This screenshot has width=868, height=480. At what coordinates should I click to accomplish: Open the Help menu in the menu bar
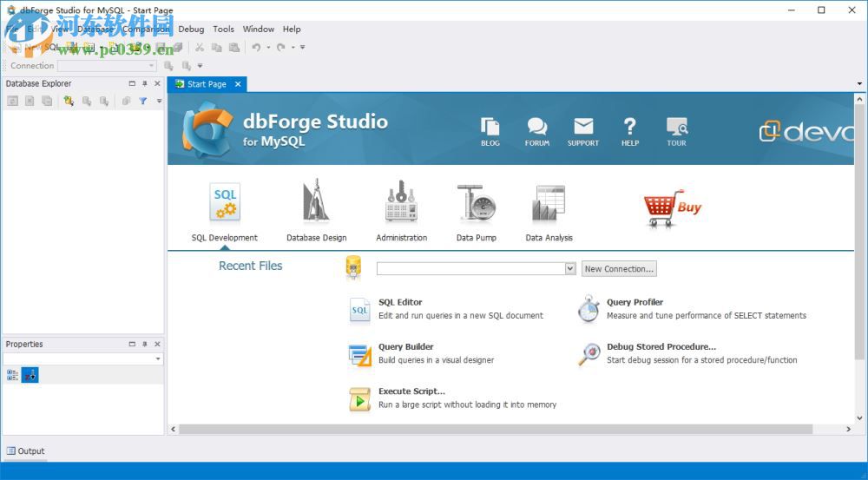point(292,30)
